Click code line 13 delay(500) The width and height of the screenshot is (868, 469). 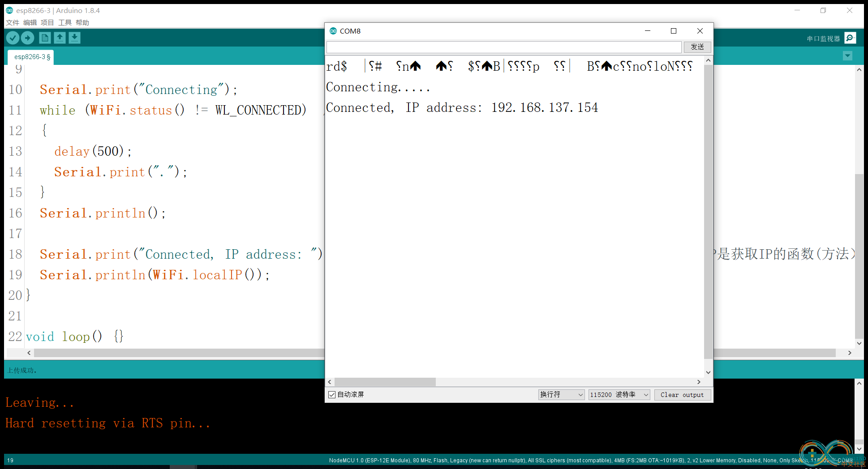coord(93,152)
